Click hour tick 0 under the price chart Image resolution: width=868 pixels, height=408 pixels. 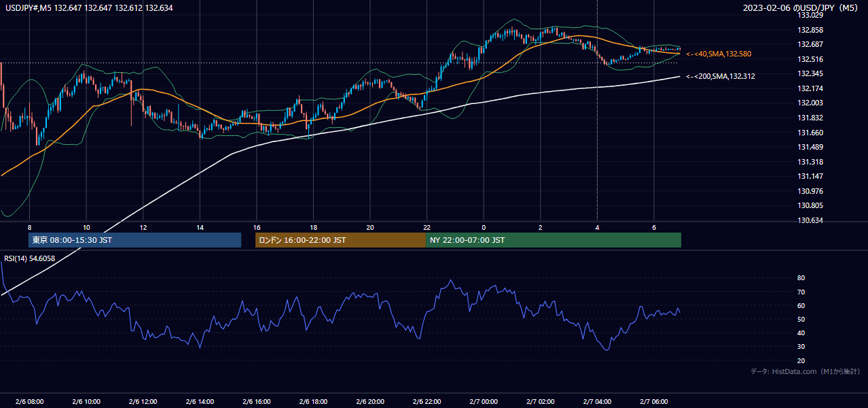pos(484,226)
